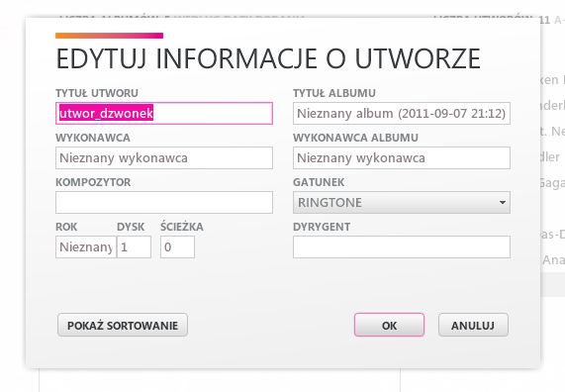The width and height of the screenshot is (565, 392).
Task: Confirm changes with the OK button
Action: tap(389, 325)
